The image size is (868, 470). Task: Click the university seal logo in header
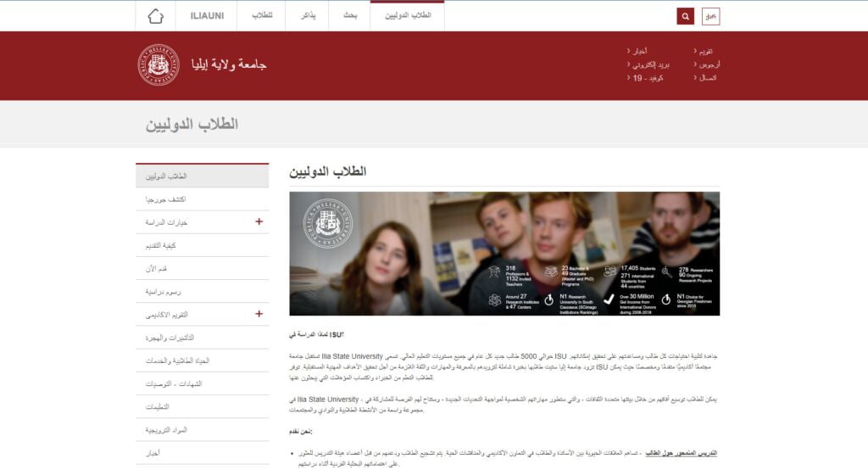pos(159,64)
